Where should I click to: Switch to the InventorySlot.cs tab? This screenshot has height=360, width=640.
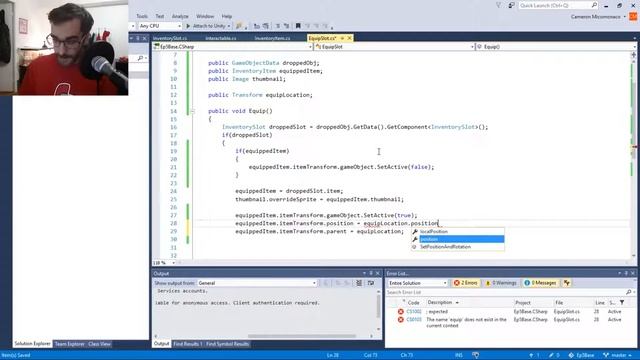[170, 38]
